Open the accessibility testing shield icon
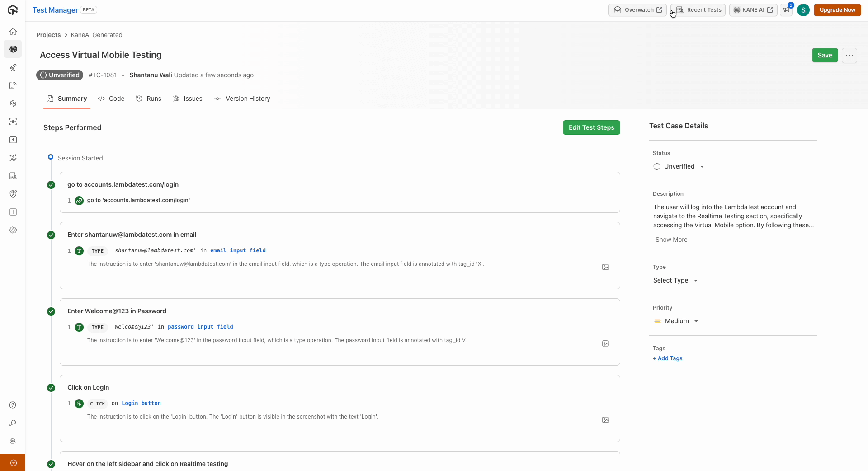The width and height of the screenshot is (868, 471). [13, 194]
